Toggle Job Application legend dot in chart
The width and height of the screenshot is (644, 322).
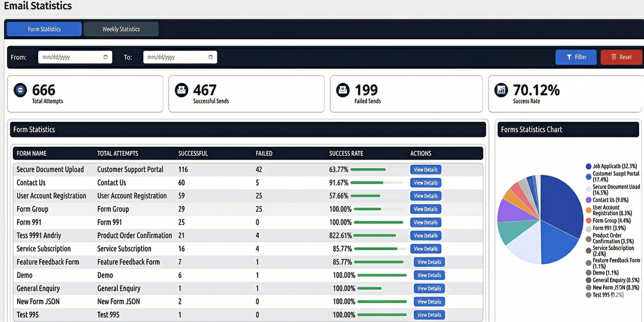[589, 166]
